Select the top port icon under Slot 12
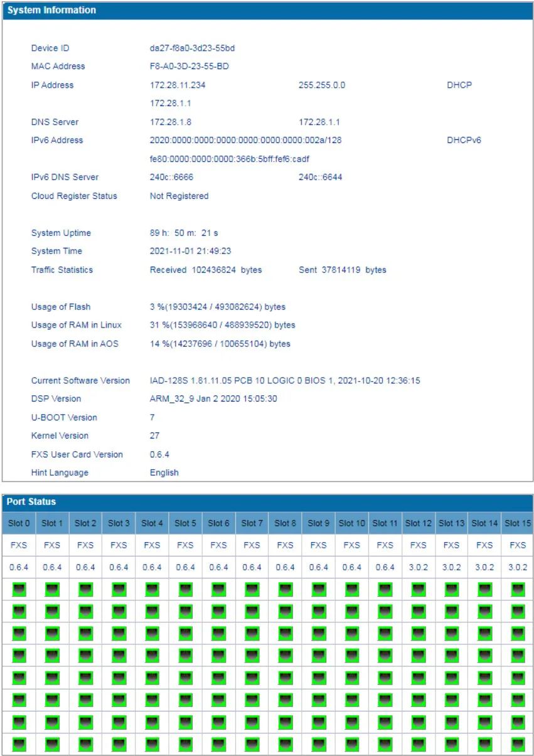This screenshot has height=756, width=534. [x=418, y=589]
